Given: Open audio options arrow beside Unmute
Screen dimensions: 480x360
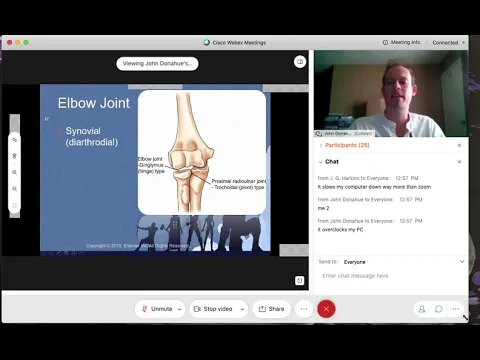Looking at the screenshot, I should point(179,309).
